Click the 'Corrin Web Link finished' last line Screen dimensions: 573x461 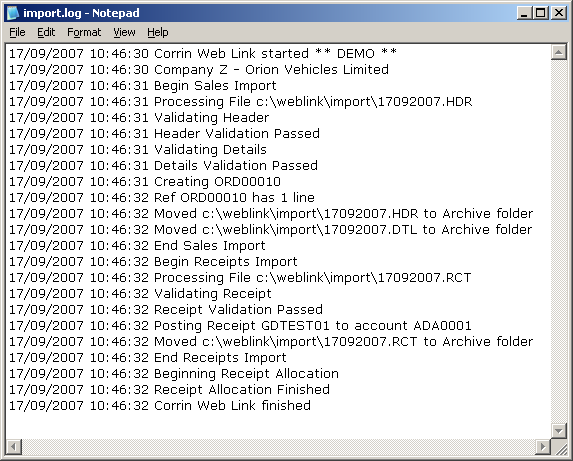pos(160,405)
